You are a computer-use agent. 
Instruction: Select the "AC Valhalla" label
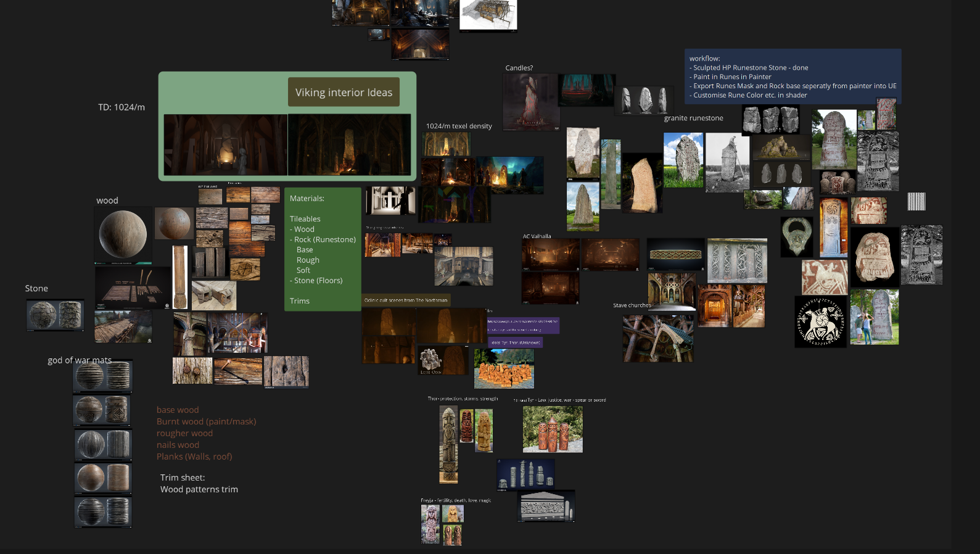[537, 236]
